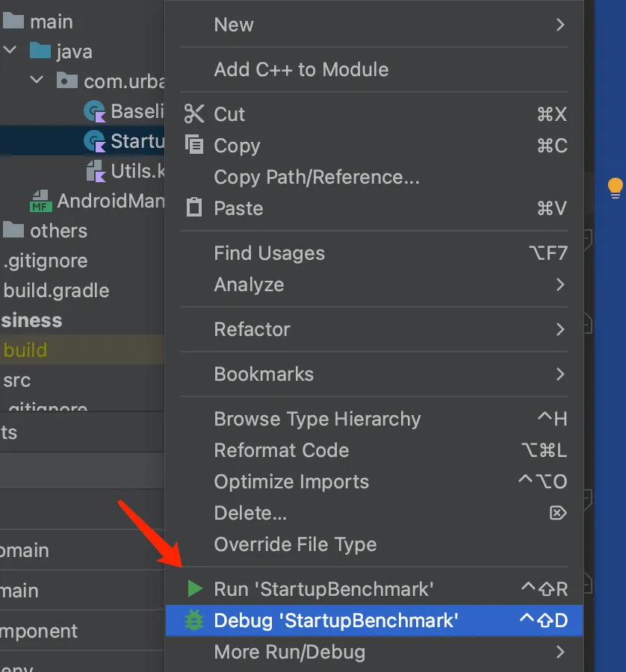The image size is (626, 672).
Task: Click the AndroidManifest MF file icon
Action: click(x=40, y=201)
